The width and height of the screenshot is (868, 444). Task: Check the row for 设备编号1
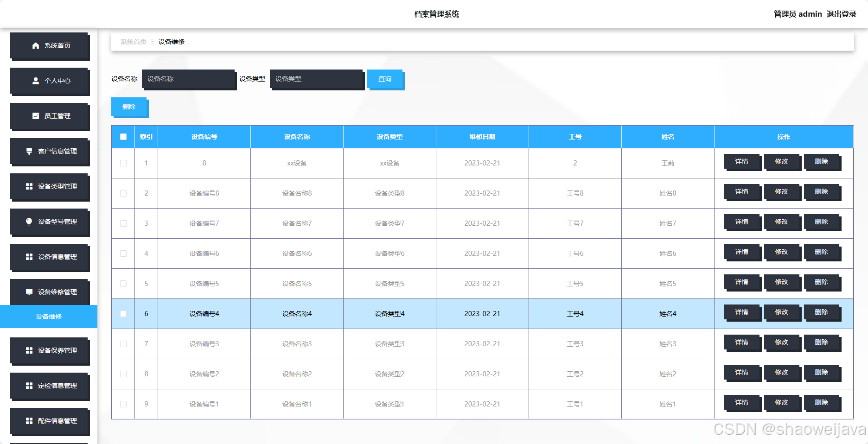(x=123, y=404)
